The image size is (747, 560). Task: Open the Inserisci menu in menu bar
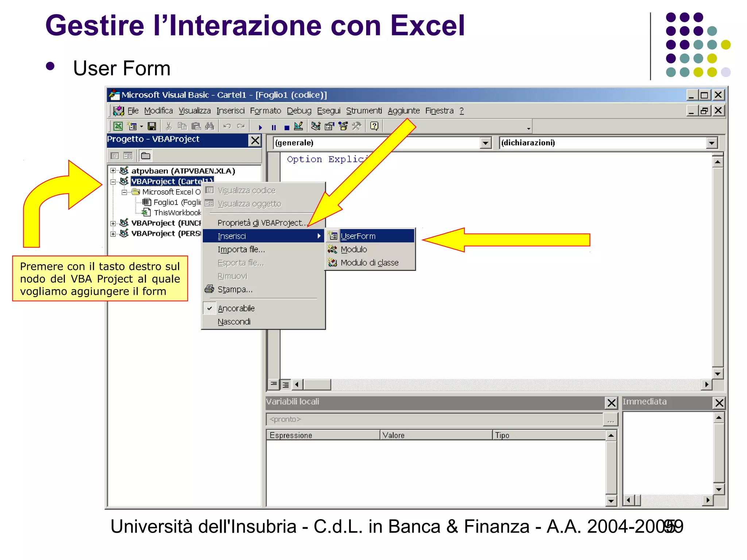click(x=231, y=110)
